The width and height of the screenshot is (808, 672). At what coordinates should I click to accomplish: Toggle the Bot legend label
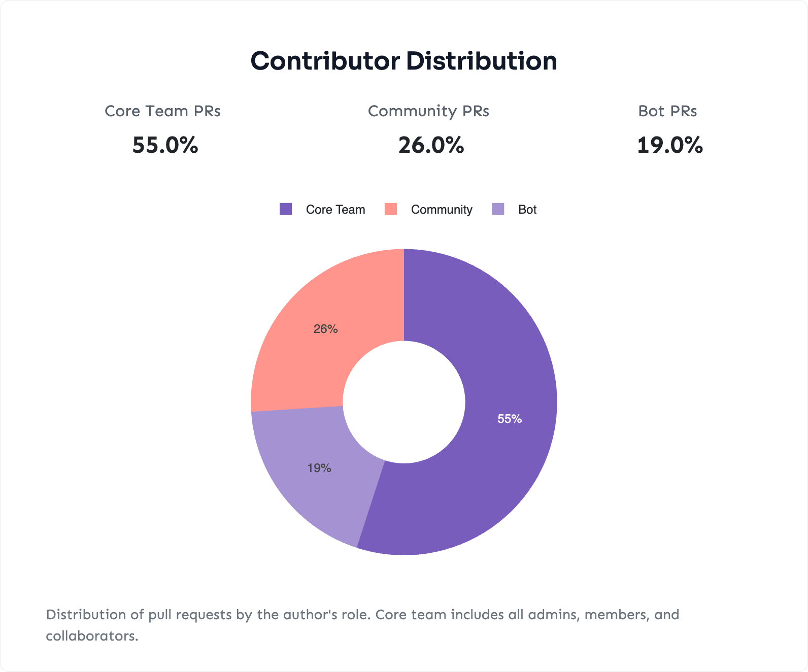[x=527, y=210]
